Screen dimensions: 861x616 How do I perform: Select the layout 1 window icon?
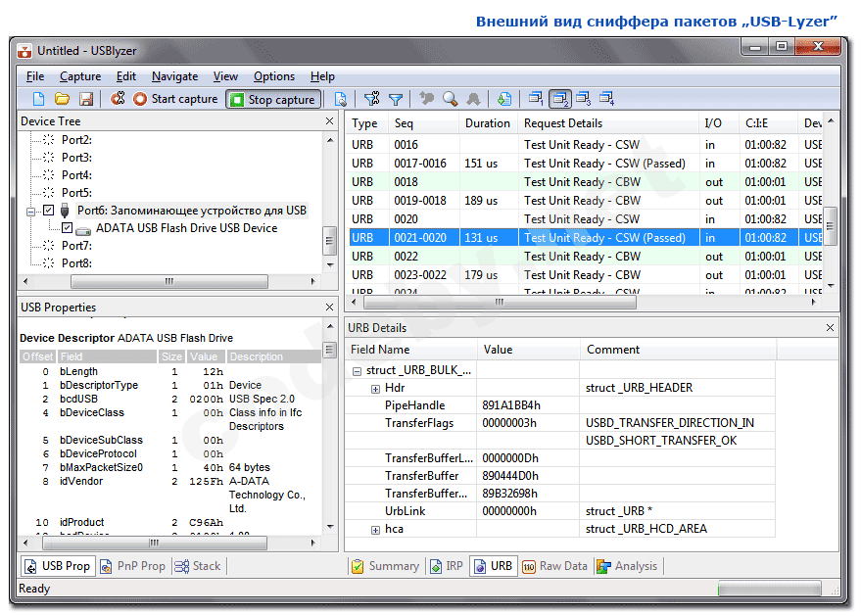536,99
